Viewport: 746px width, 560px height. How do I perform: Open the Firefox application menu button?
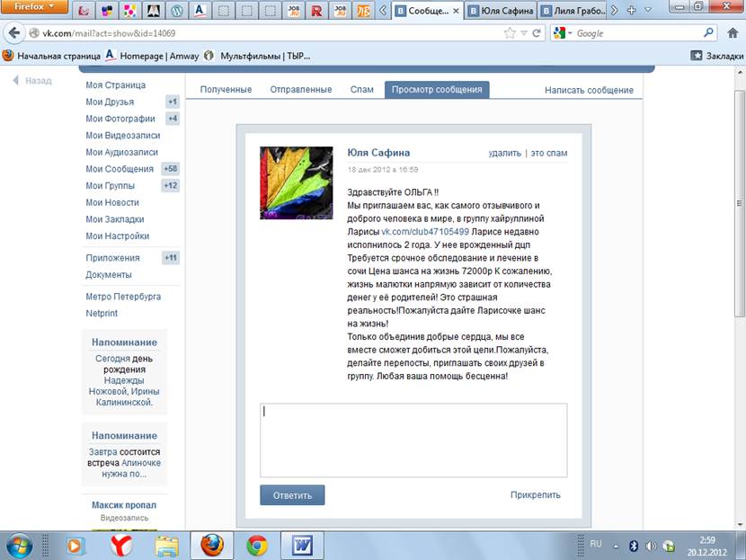click(33, 6)
